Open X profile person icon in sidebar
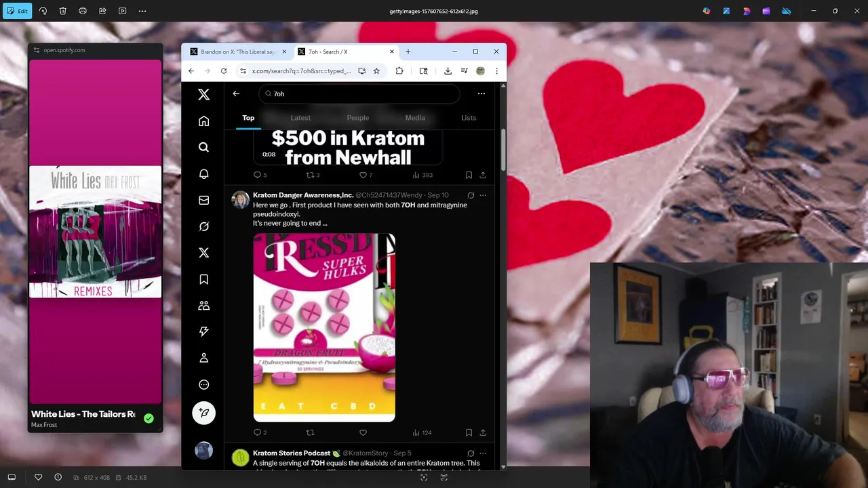The image size is (868, 488). pos(203,358)
